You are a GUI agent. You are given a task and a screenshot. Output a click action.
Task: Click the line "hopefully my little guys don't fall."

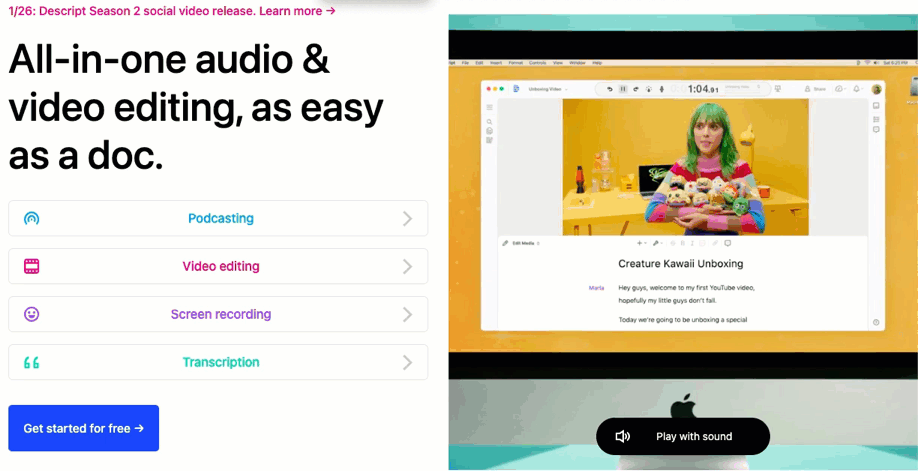click(667, 301)
